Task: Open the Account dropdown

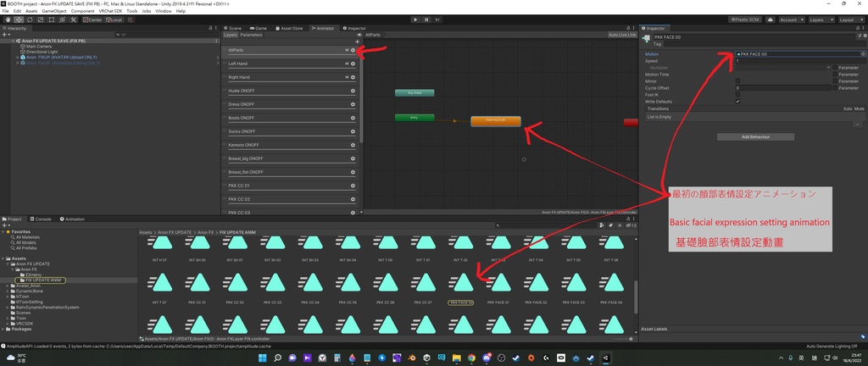Action: tap(792, 19)
